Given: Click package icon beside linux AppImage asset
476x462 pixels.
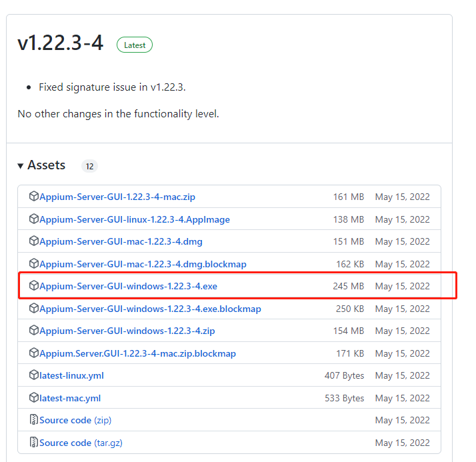Looking at the screenshot, I should [x=34, y=219].
